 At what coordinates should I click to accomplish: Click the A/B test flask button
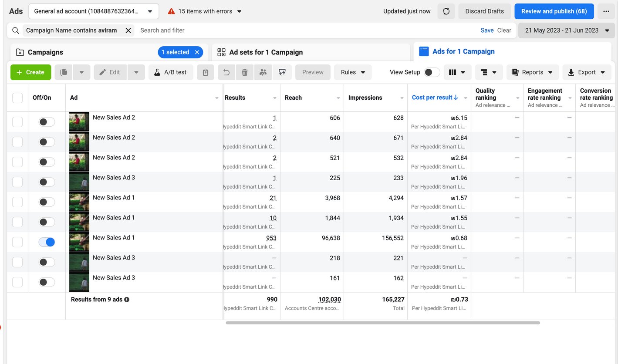171,72
